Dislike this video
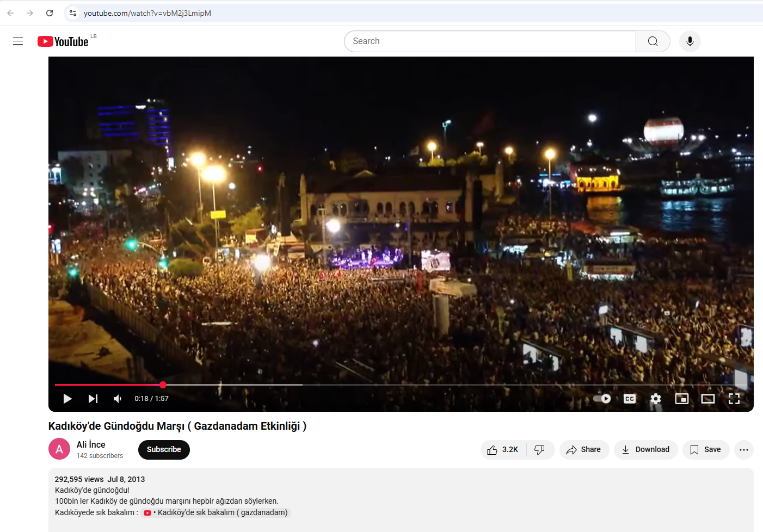763x532 pixels. pos(540,450)
